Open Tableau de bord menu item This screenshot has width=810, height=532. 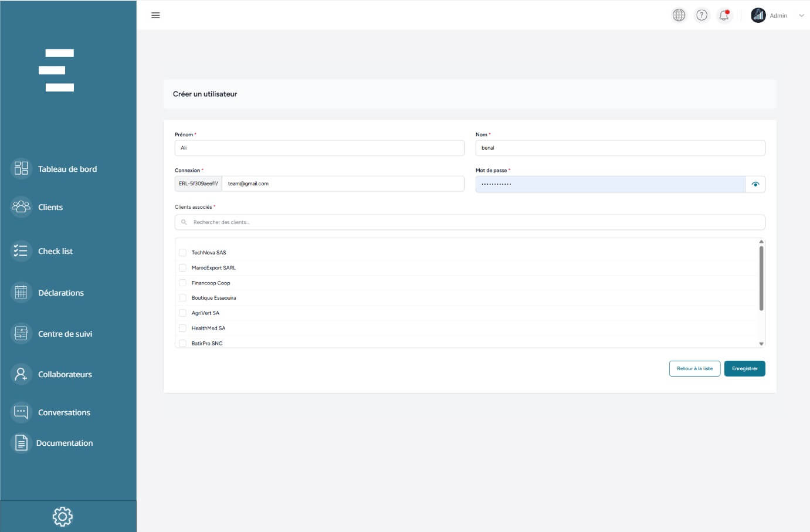tap(67, 169)
